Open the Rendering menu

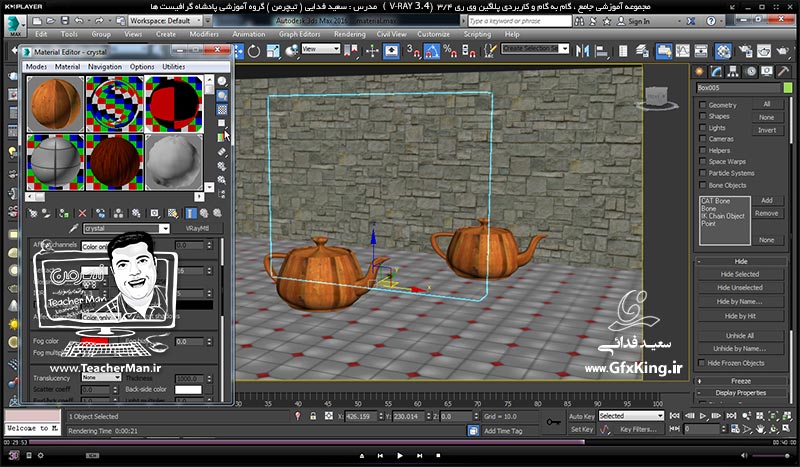coord(349,34)
